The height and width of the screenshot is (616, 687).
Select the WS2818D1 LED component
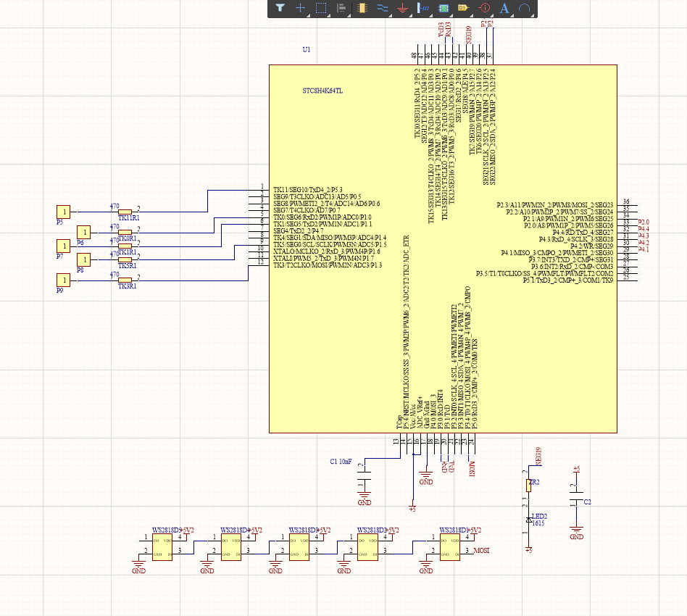point(450,547)
